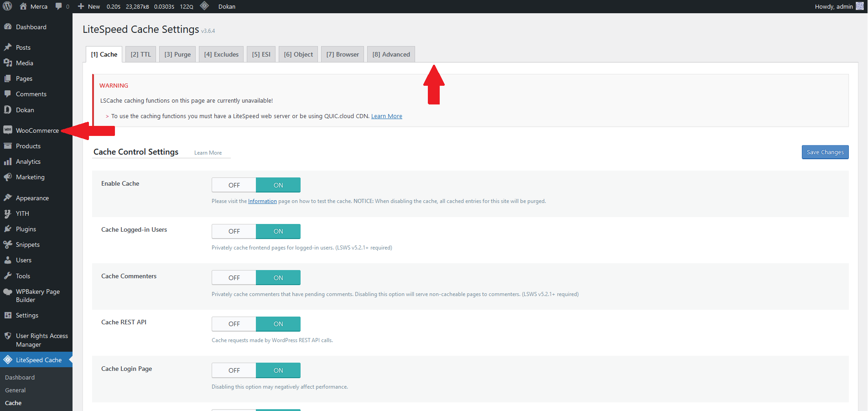
Task: Open the [6] Object tab
Action: (x=298, y=54)
